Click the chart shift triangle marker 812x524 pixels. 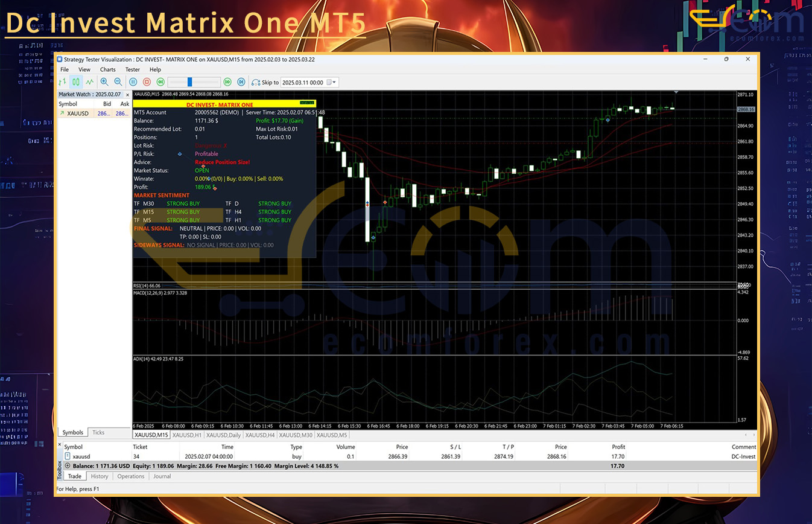676,92
